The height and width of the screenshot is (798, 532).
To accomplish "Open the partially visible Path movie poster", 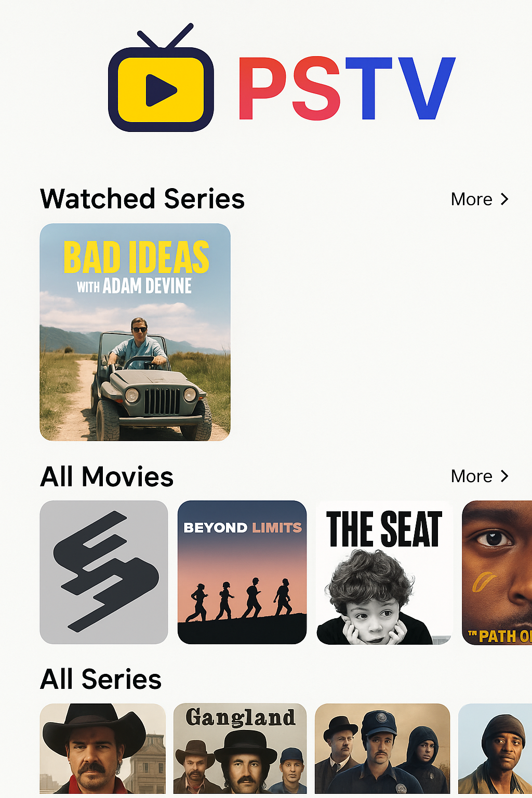I will pyautogui.click(x=497, y=572).
